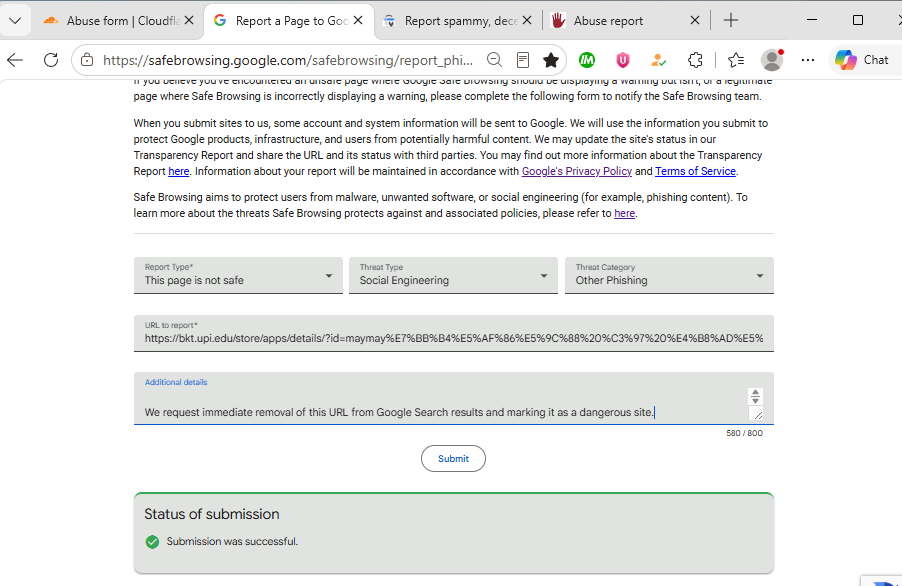Viewport: 902px width, 586px height.
Task: Open the immersive reader icon
Action: (523, 60)
